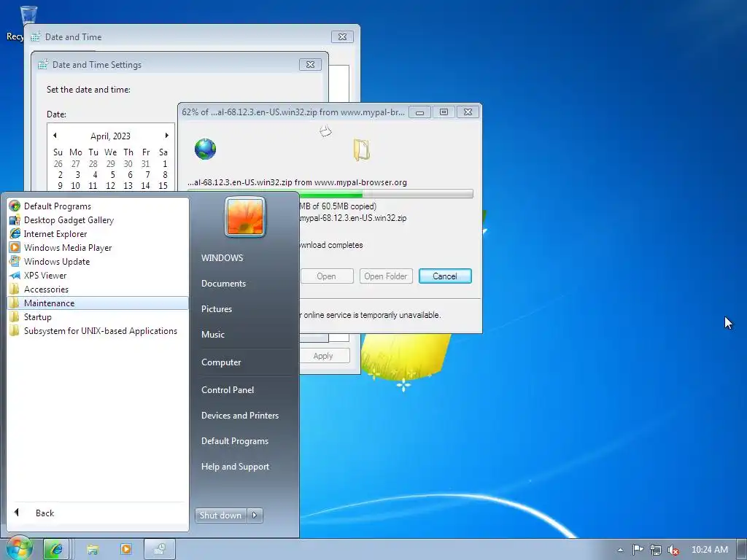Click the April, 2023 calendar header

pyautogui.click(x=111, y=136)
